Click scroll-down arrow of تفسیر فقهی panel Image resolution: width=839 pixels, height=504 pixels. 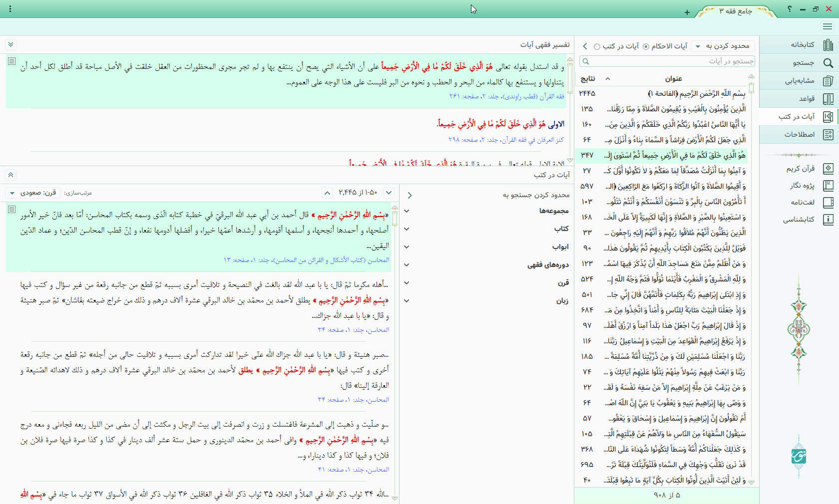point(569,161)
